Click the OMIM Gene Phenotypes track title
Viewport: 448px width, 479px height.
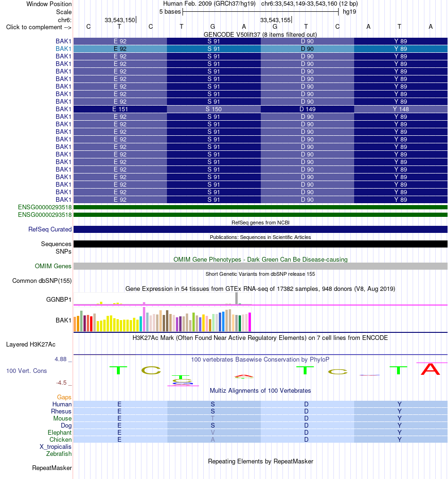pos(260,259)
